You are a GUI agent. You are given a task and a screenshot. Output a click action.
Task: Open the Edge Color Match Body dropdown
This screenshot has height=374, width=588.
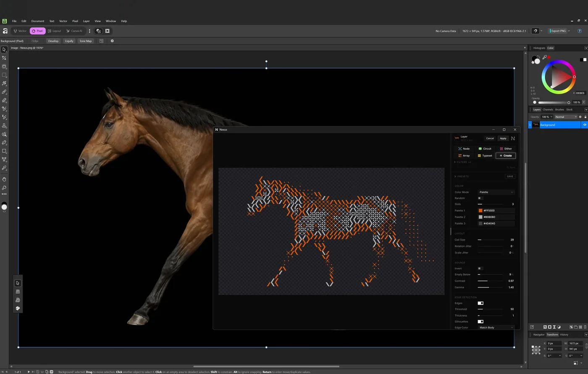496,327
